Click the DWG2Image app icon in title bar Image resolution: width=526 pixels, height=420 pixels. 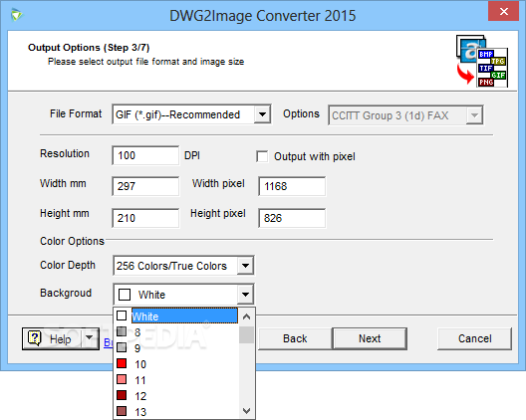16,15
